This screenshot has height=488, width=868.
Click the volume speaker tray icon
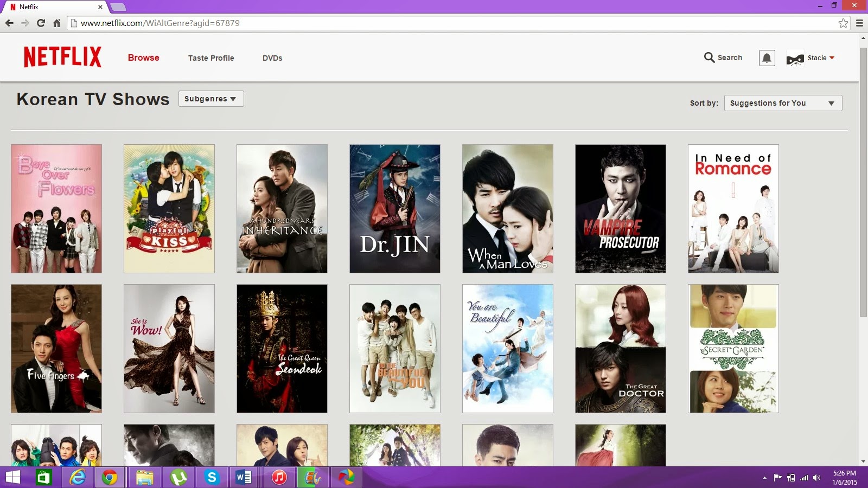817,478
